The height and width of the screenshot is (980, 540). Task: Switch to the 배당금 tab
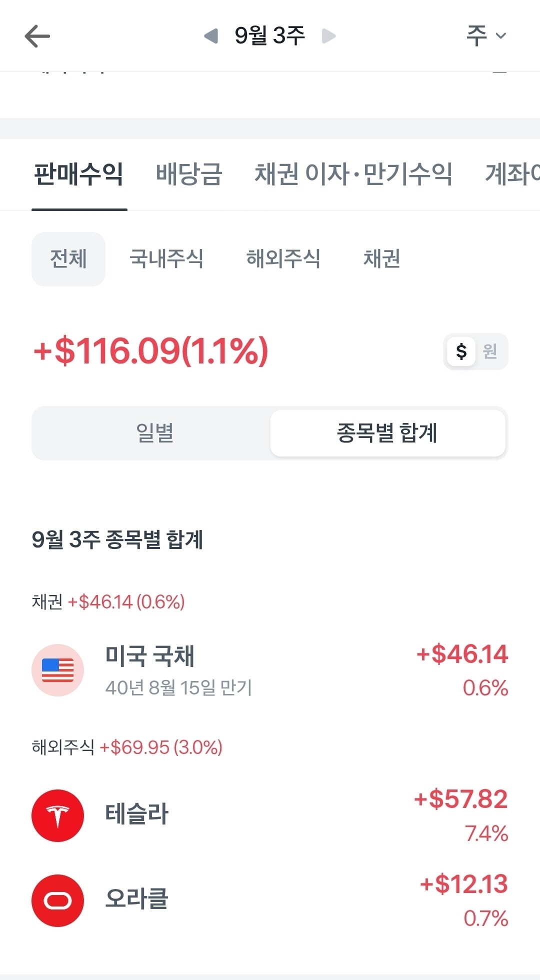[188, 174]
